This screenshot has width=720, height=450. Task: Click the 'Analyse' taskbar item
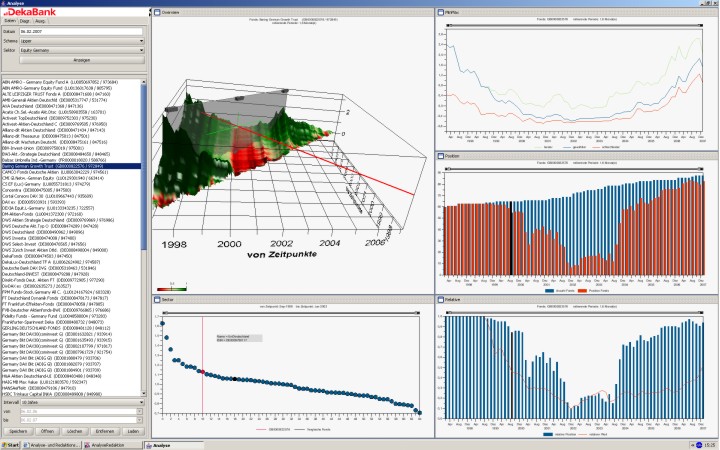click(174, 445)
